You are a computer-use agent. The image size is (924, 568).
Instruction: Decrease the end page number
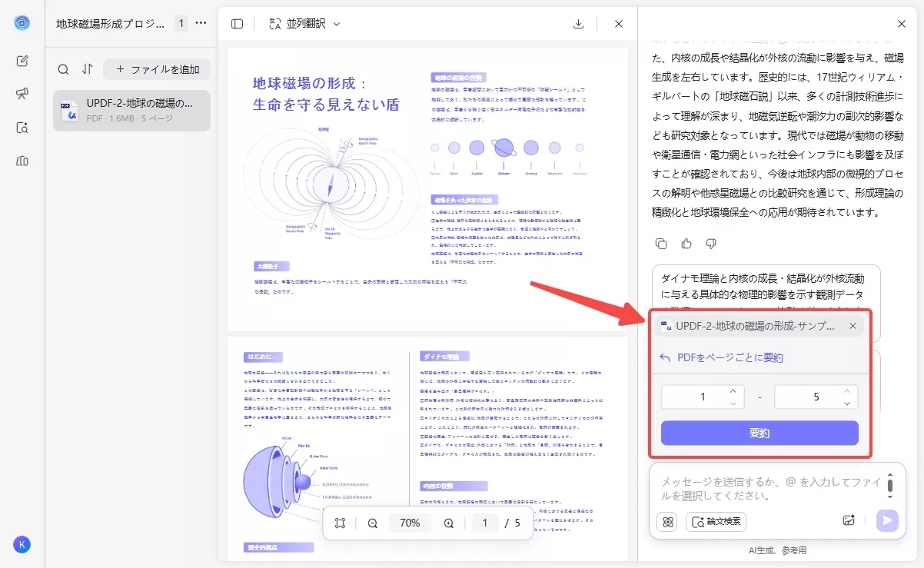click(x=847, y=403)
